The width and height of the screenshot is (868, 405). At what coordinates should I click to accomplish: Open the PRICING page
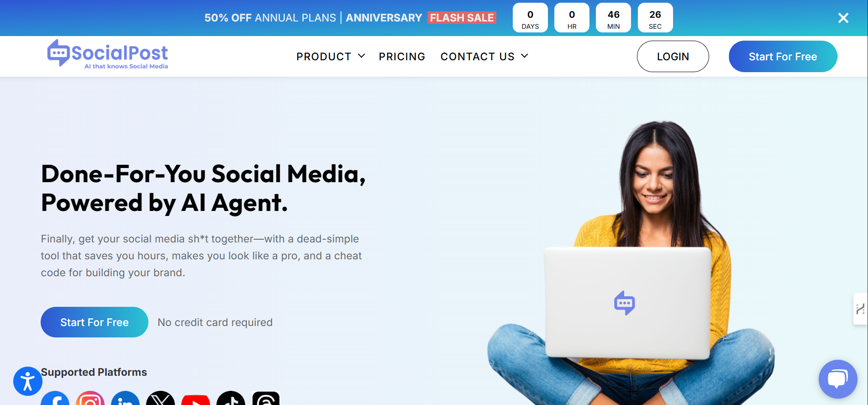[x=402, y=57]
